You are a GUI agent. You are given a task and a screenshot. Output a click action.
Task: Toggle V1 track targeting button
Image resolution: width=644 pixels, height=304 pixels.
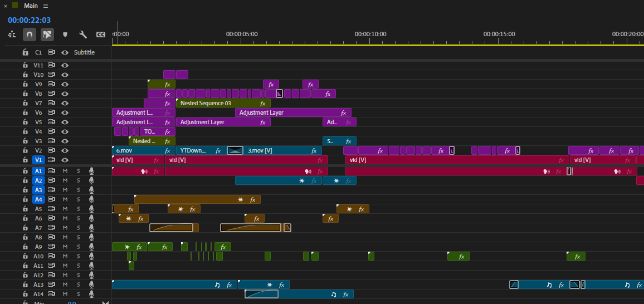[38, 160]
